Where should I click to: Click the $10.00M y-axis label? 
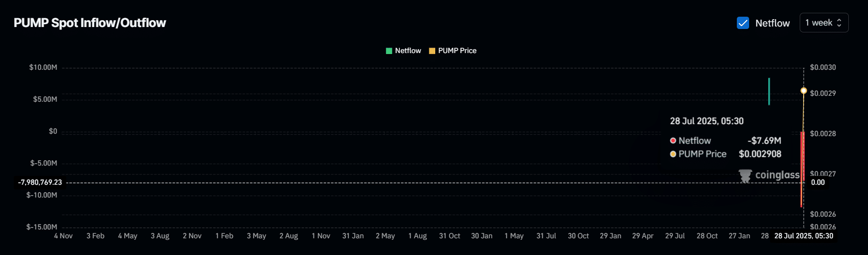43,67
